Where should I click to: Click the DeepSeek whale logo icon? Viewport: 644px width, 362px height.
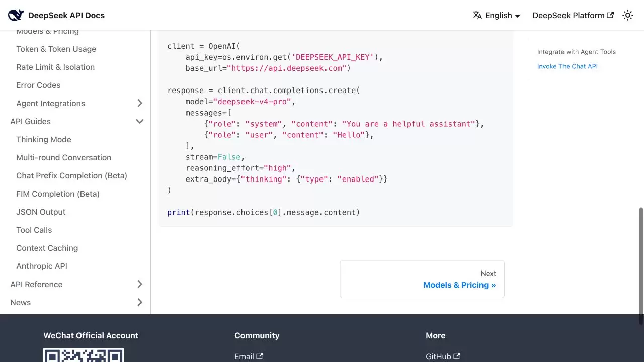[x=16, y=15]
